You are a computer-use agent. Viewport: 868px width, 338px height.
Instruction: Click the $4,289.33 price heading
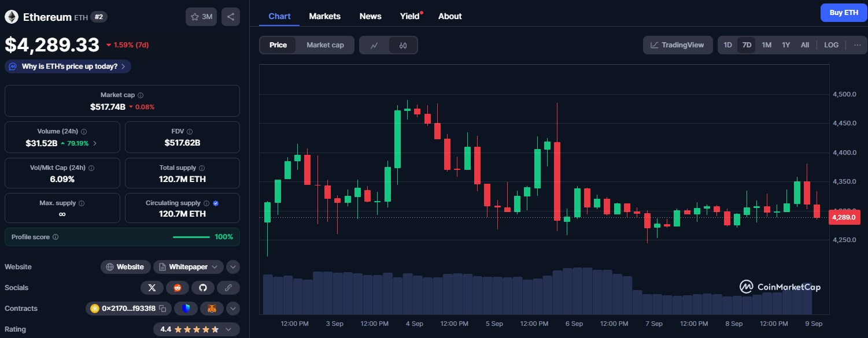coord(52,45)
